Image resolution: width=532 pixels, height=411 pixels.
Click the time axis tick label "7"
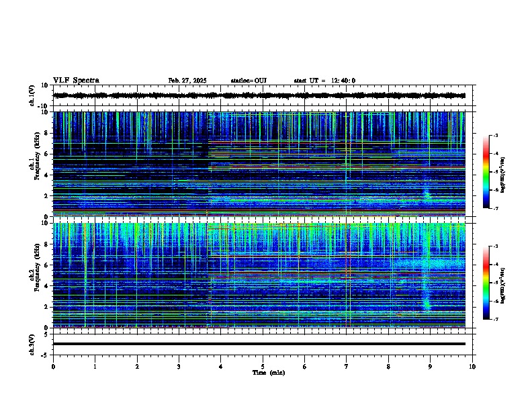(x=347, y=367)
